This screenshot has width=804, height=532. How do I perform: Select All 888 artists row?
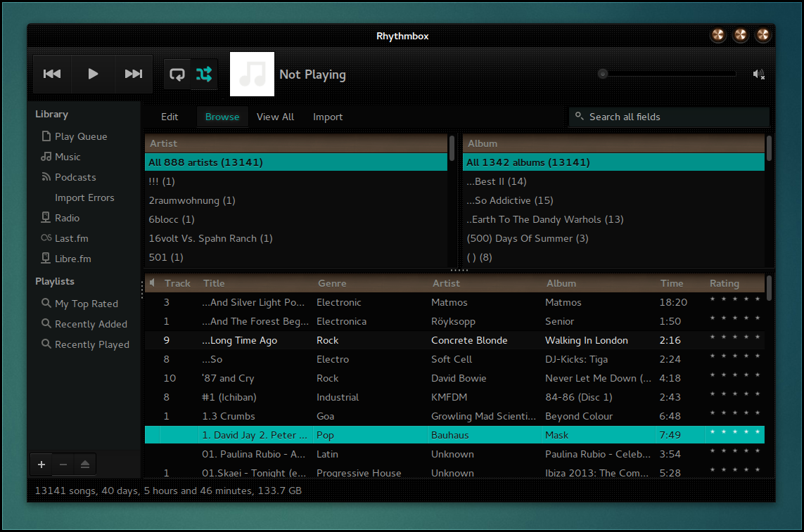click(x=296, y=162)
